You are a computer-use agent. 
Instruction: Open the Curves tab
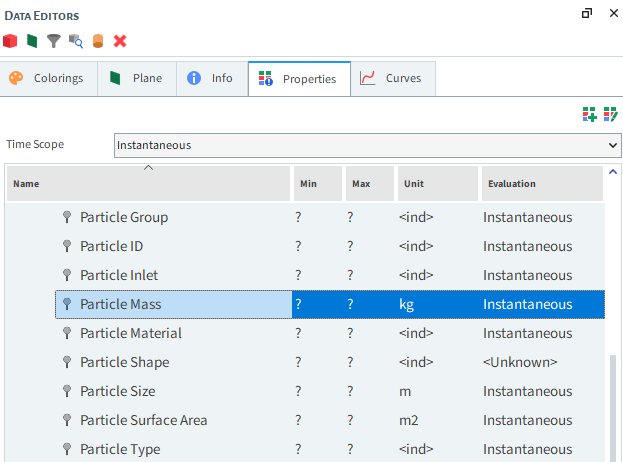pos(391,78)
